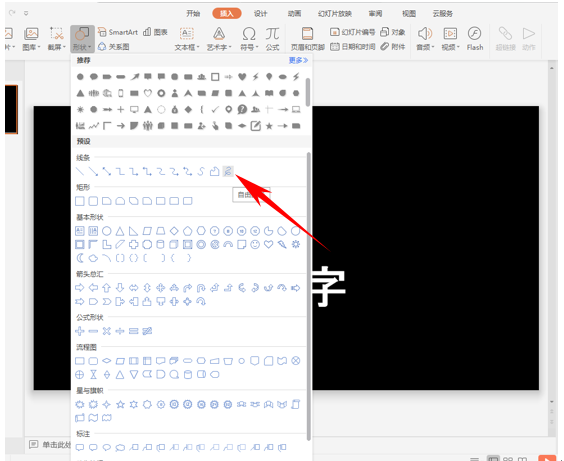Click 日期和时间 date and time button
This screenshot has height=461, width=564.
point(353,47)
